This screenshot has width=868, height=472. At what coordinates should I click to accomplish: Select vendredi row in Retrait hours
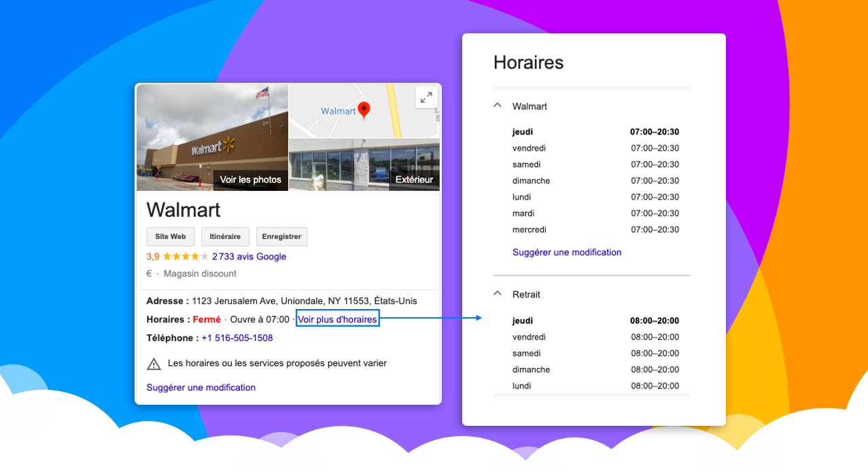pos(596,337)
